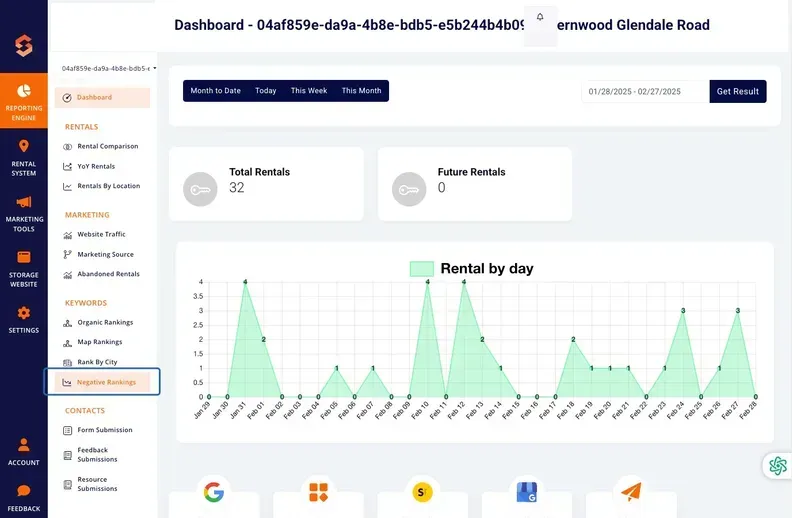Open the Reporting Engine section
792x518 pixels.
(24, 100)
